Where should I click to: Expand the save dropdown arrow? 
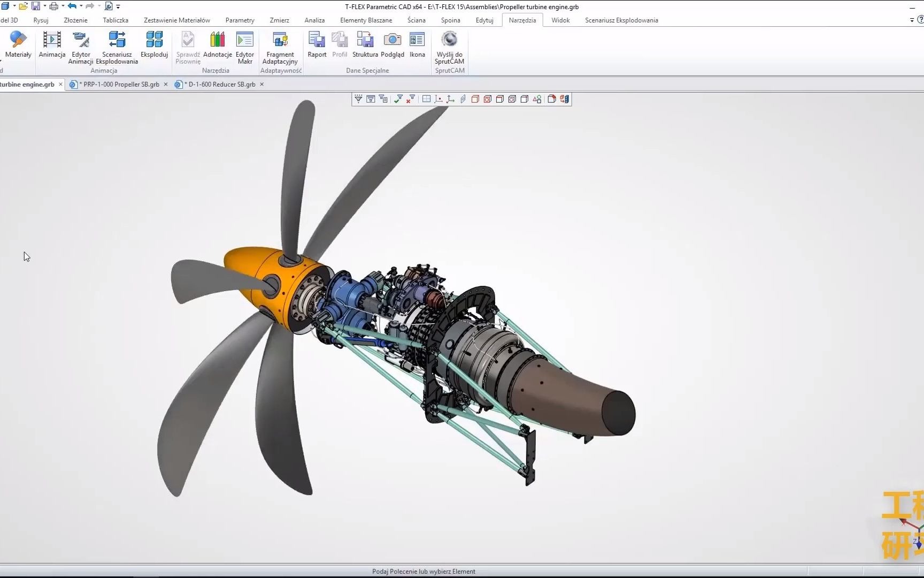[x=45, y=6]
